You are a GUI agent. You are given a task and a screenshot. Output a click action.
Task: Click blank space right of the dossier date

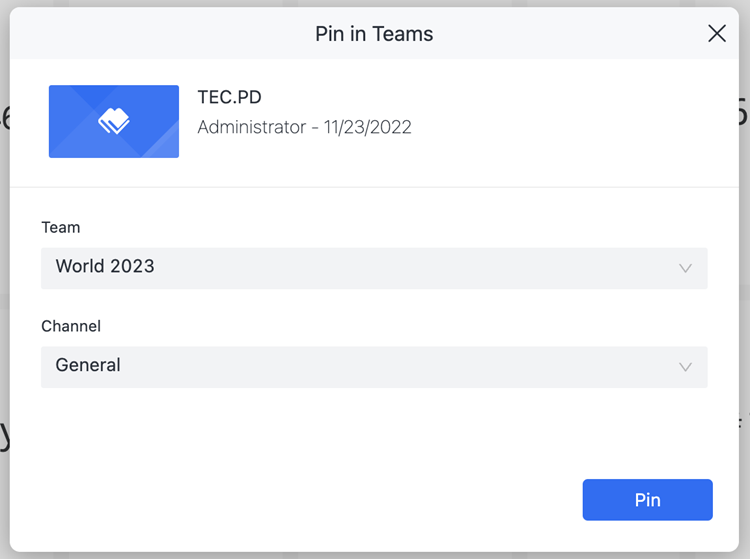560,127
